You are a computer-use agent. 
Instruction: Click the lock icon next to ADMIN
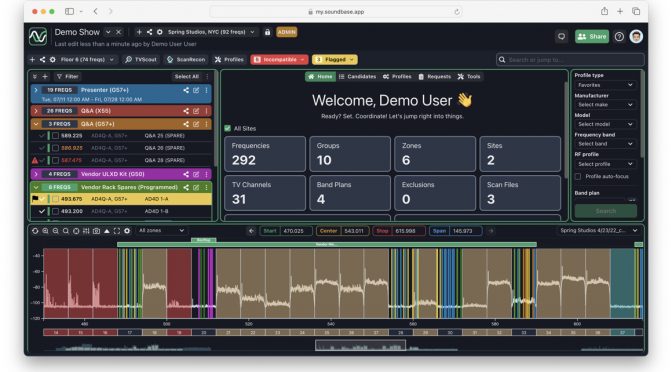pyautogui.click(x=267, y=32)
